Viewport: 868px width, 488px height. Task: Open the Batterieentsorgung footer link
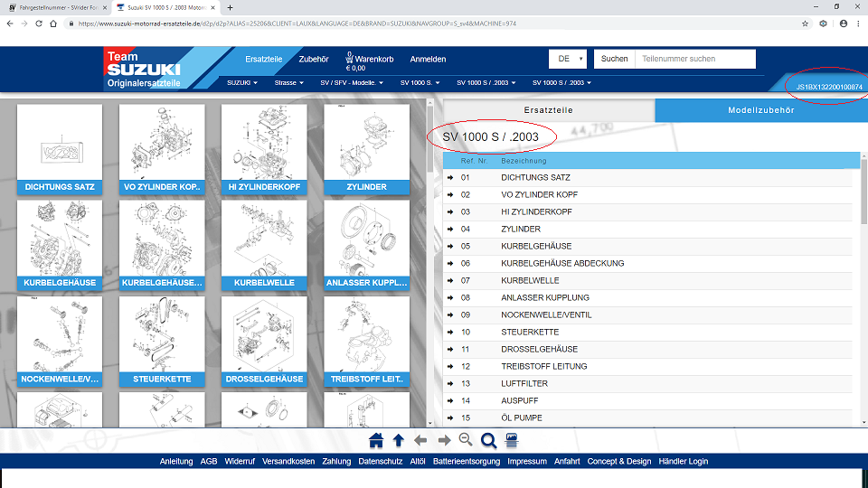[467, 462]
